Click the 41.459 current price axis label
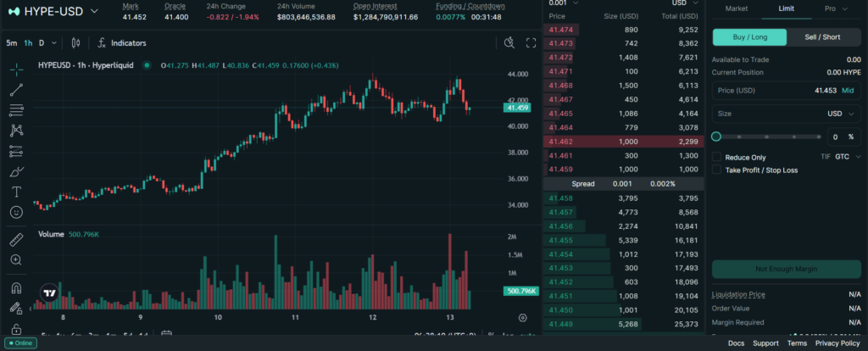The height and width of the screenshot is (351, 868). click(x=517, y=108)
